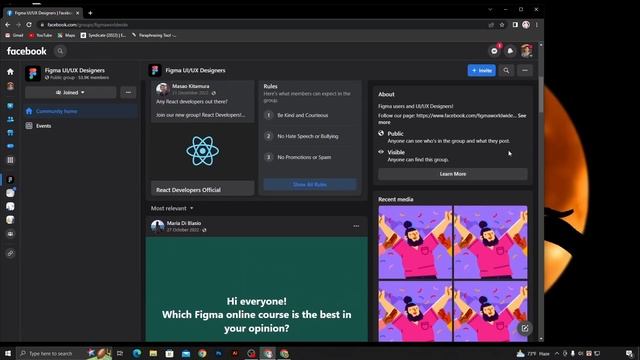Image resolution: width=640 pixels, height=360 pixels.
Task: Open the Mail app from taskbar
Action: click(x=186, y=353)
